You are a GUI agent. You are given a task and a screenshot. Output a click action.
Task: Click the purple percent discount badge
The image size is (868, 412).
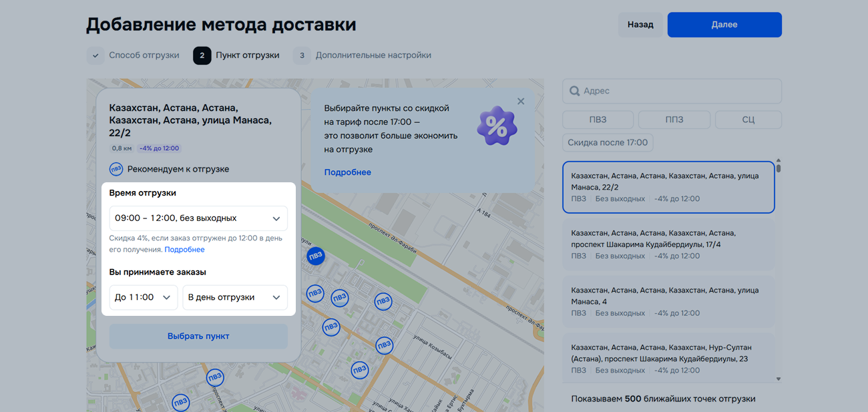pyautogui.click(x=497, y=126)
